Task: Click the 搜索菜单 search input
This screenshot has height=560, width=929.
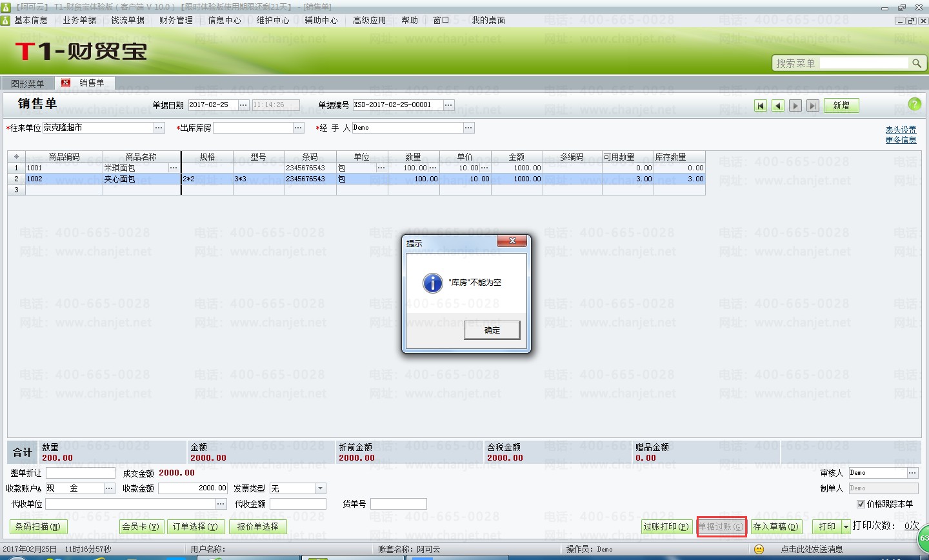Action: point(864,63)
